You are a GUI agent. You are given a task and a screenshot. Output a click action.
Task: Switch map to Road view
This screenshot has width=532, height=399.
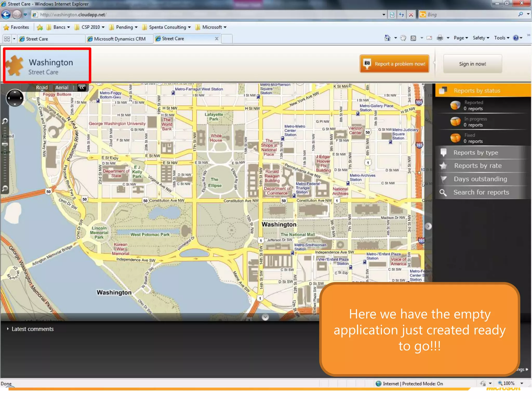coord(42,88)
